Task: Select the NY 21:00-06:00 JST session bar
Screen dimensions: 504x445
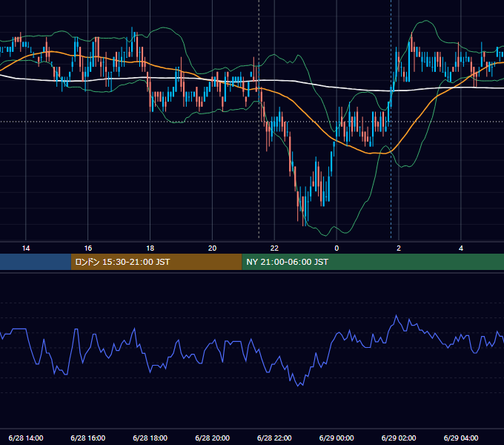Action: [373, 262]
